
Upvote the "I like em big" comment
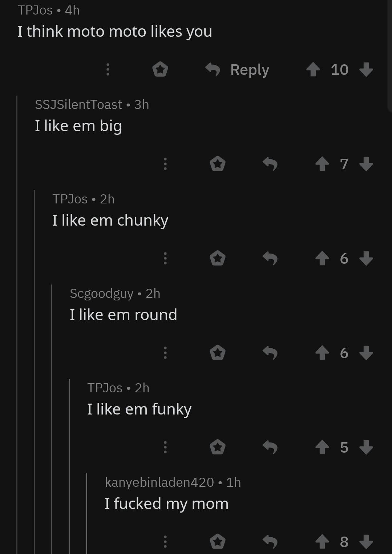(322, 164)
